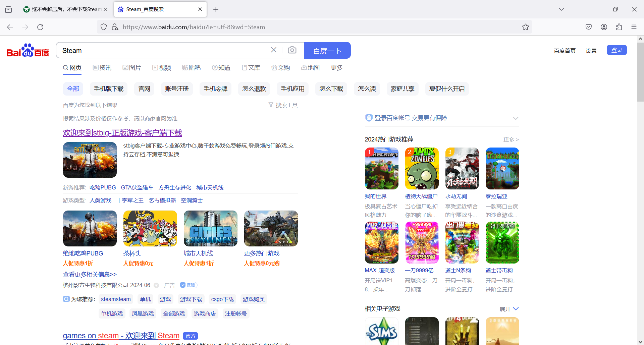Open 设置 settings link

click(x=591, y=51)
